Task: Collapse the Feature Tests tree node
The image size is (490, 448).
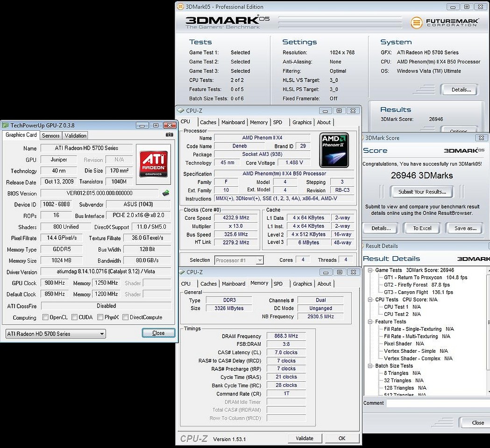Action: (370, 322)
